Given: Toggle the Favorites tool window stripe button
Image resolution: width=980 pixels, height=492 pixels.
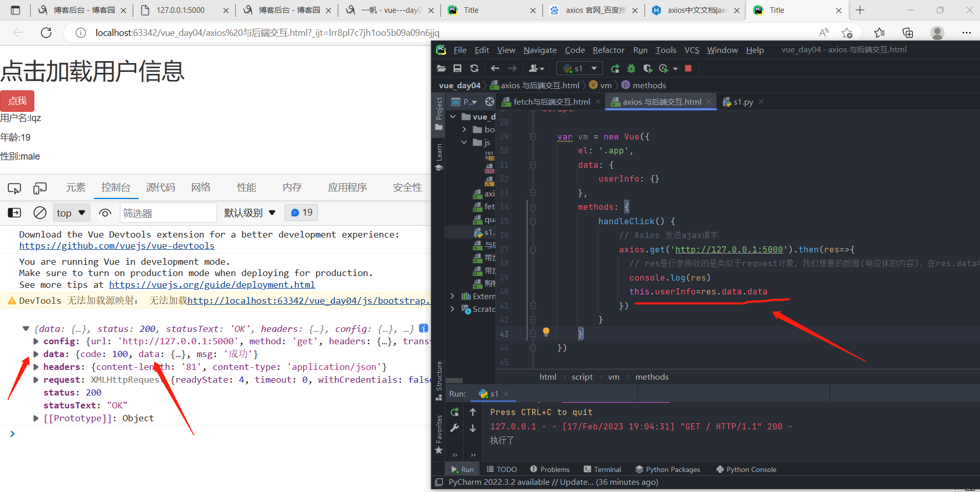Looking at the screenshot, I should (439, 434).
